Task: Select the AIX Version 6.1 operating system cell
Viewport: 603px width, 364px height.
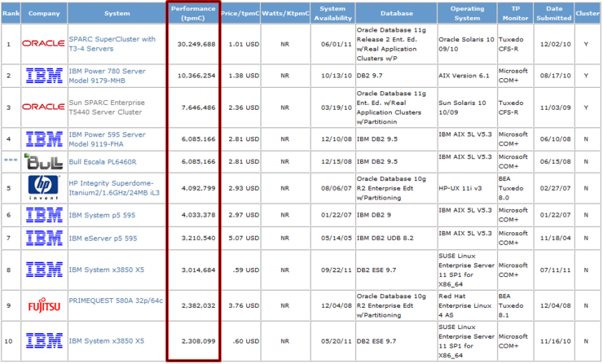Action: [464, 76]
